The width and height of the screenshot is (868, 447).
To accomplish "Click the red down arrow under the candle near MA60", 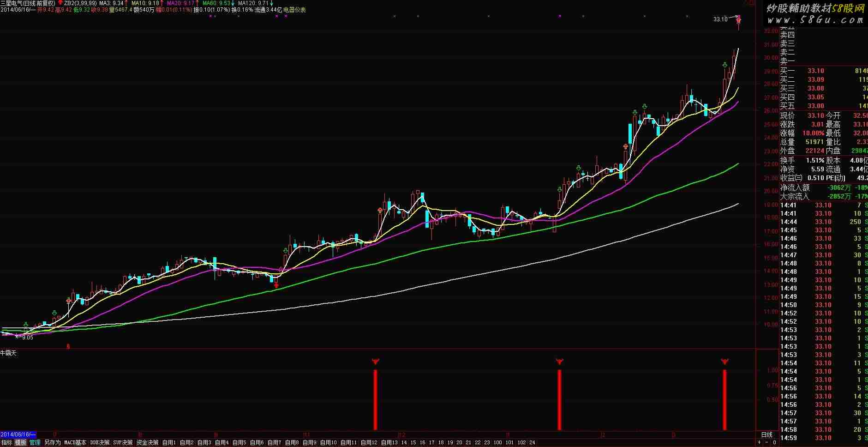I will [276, 285].
